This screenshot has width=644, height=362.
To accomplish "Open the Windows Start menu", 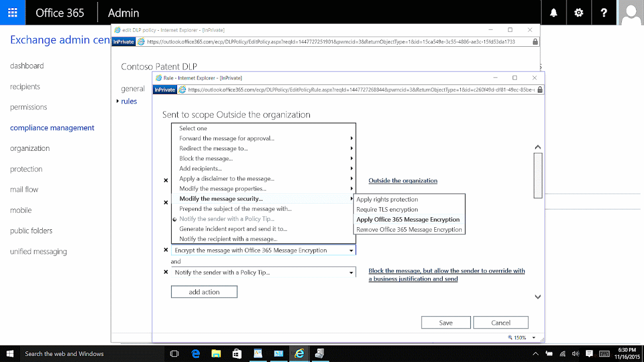I will click(x=10, y=353).
